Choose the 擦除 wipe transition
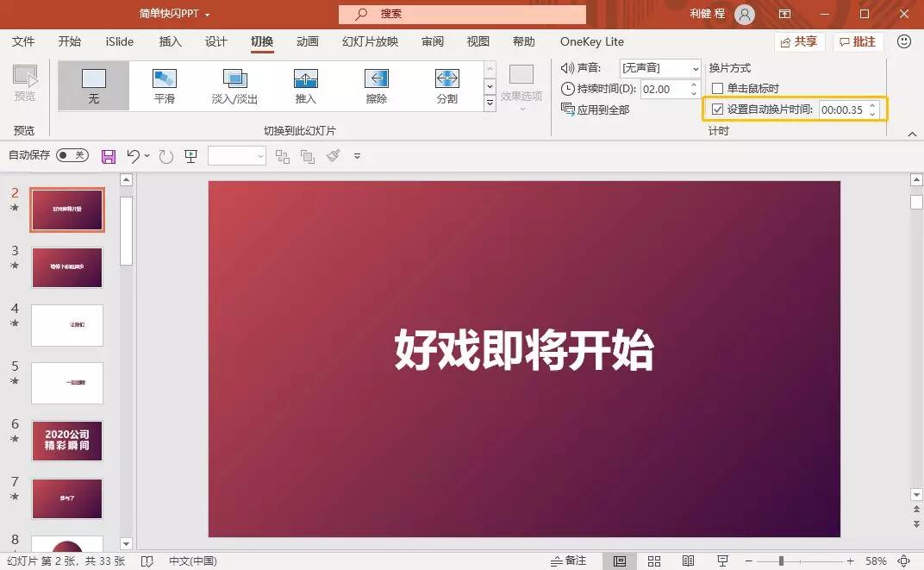The image size is (924, 570). coord(375,85)
